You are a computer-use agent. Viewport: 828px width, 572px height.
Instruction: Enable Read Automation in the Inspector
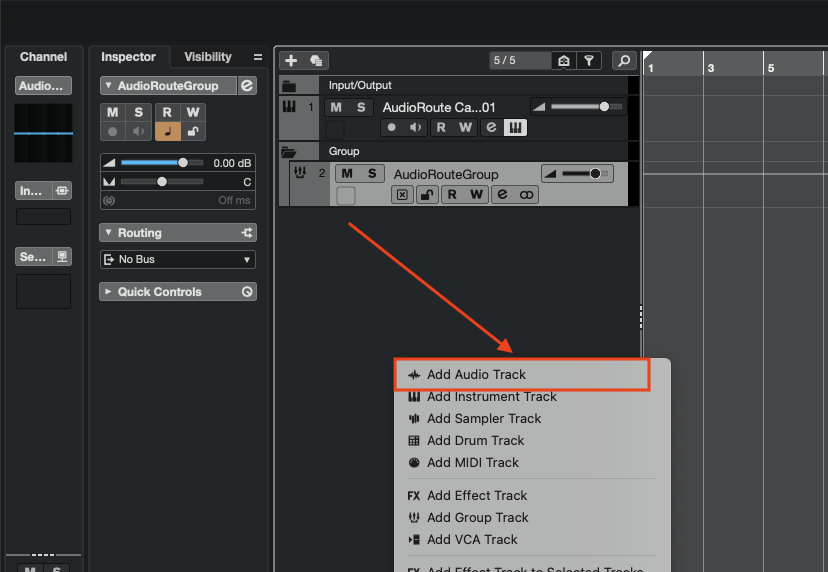click(167, 112)
